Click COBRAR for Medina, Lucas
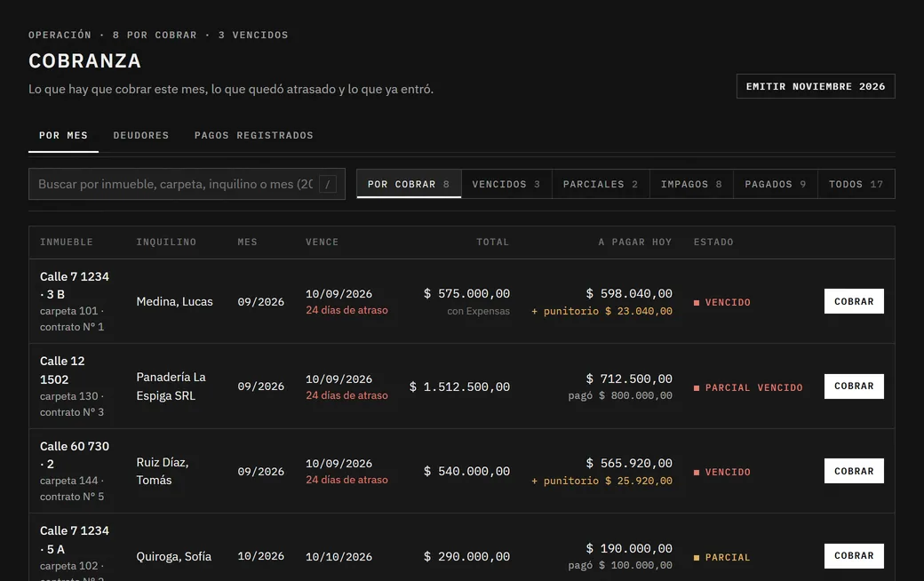Viewport: 924px width, 581px height. 854,301
